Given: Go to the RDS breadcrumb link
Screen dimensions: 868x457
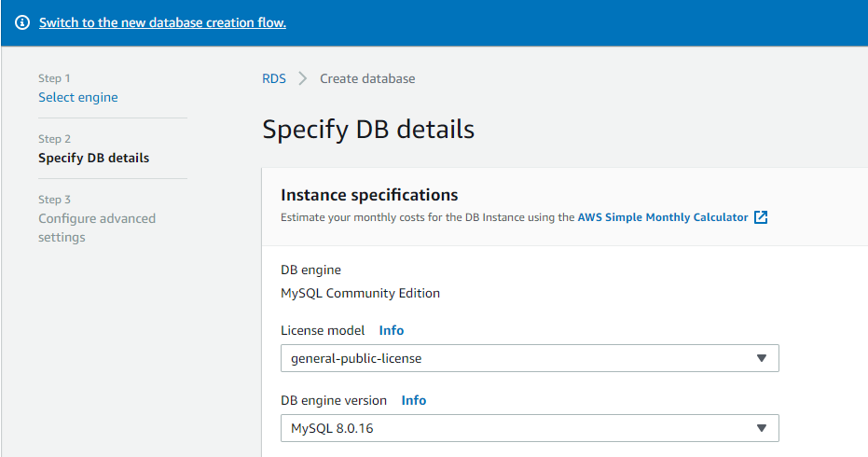Looking at the screenshot, I should tap(274, 78).
